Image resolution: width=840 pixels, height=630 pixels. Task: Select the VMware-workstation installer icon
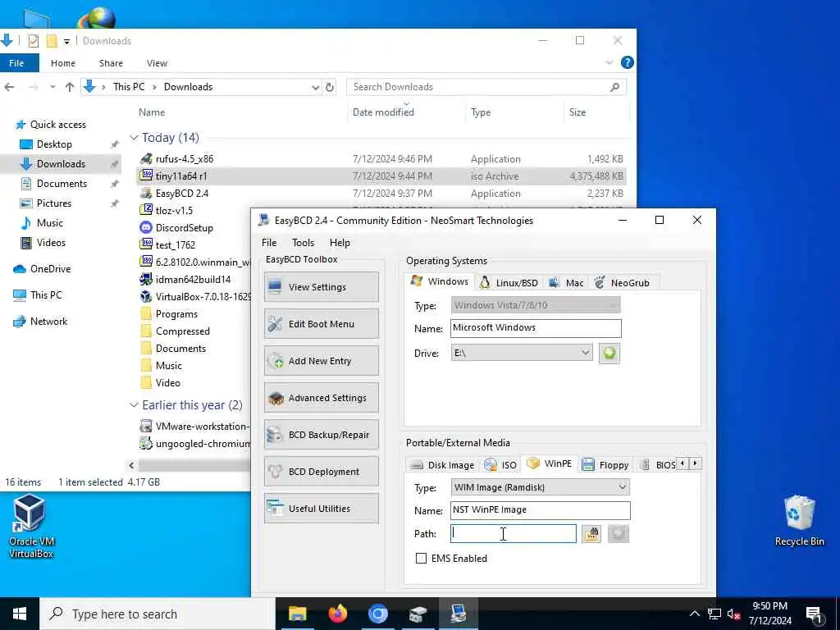(146, 427)
